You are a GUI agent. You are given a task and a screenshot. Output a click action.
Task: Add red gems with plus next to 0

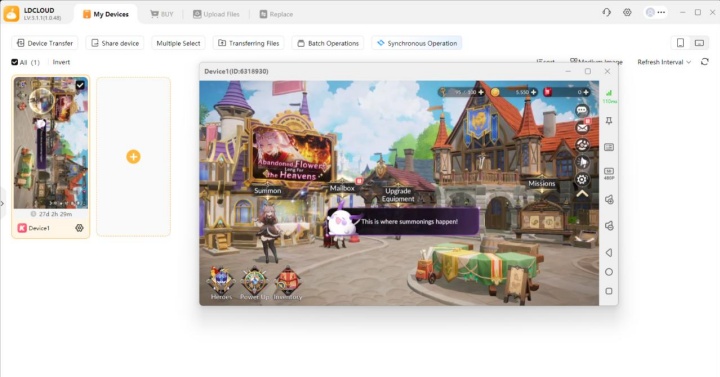(585, 92)
